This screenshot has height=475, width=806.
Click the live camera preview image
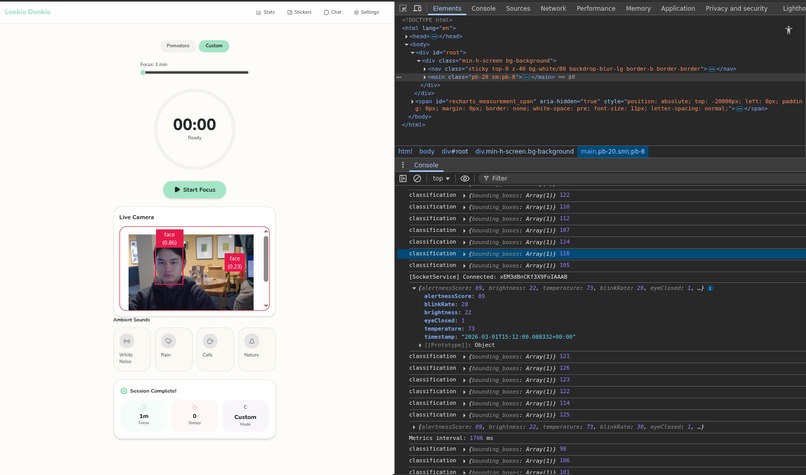pos(191,272)
